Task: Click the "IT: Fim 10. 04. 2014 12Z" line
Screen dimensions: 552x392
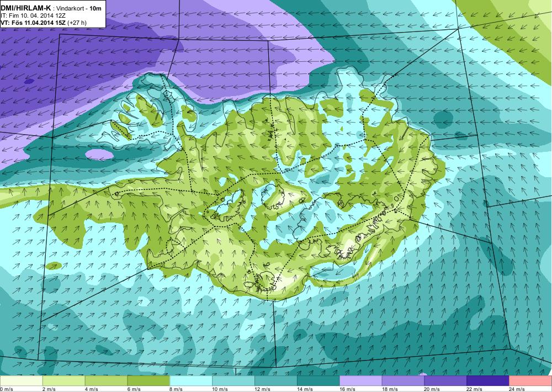Action: click(33, 15)
